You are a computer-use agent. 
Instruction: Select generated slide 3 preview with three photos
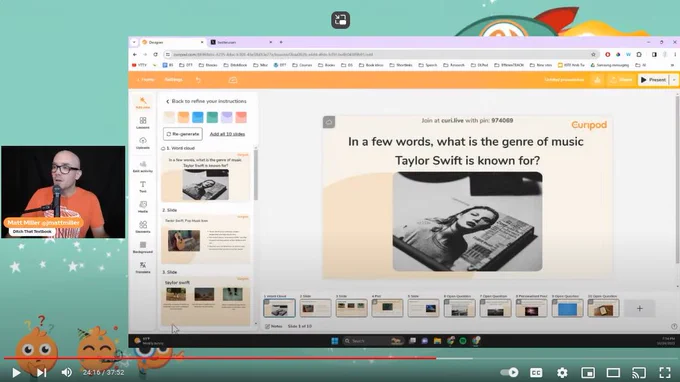[206, 300]
